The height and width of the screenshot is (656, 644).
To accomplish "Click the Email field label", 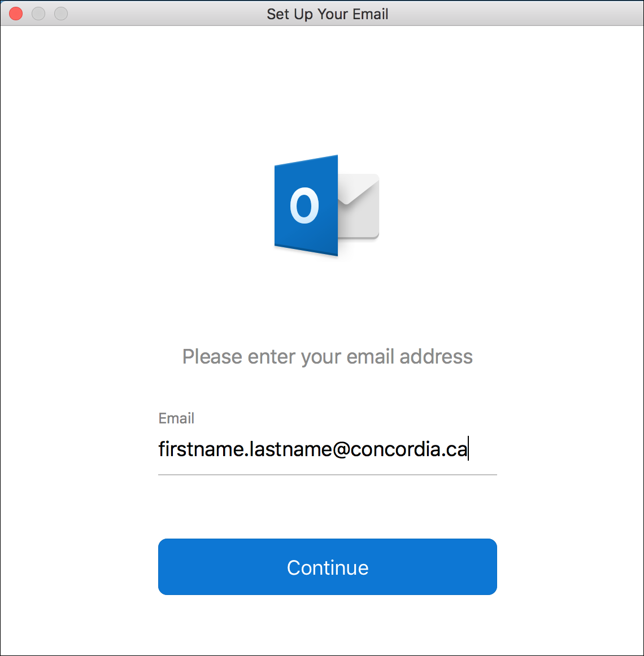I will click(176, 418).
